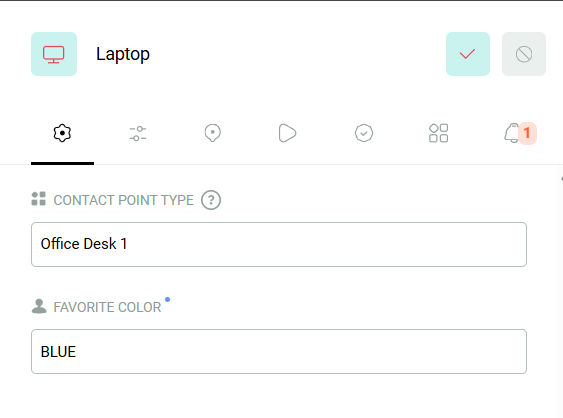Open the circled checkmark tab

pos(364,133)
